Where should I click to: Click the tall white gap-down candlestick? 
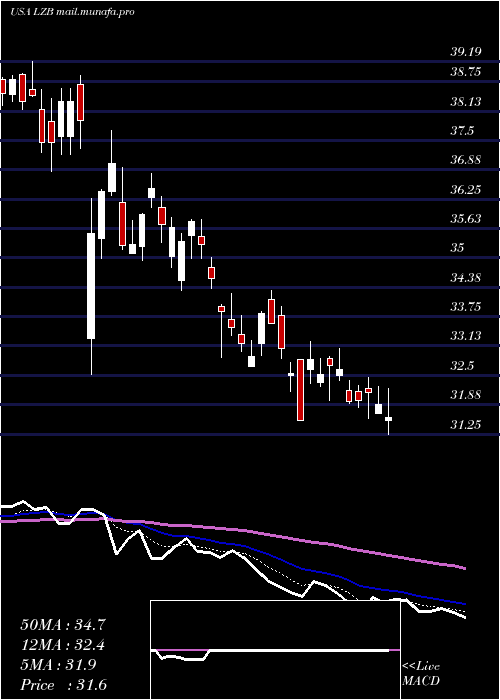91,286
